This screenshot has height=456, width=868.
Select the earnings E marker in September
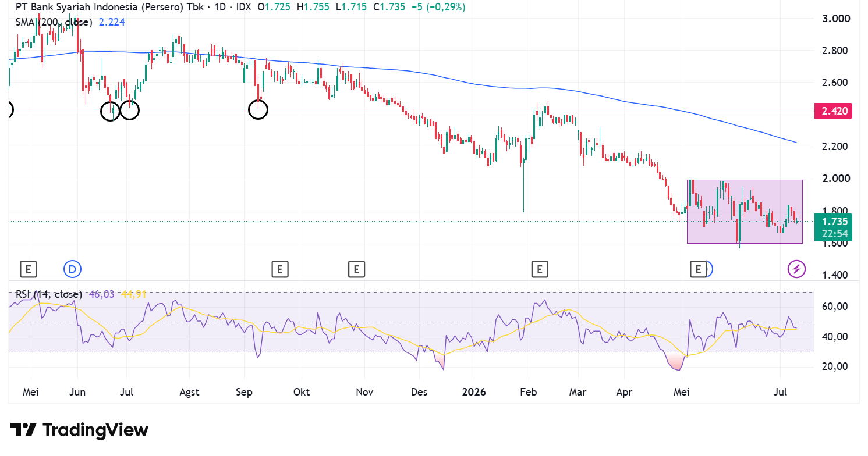point(279,269)
